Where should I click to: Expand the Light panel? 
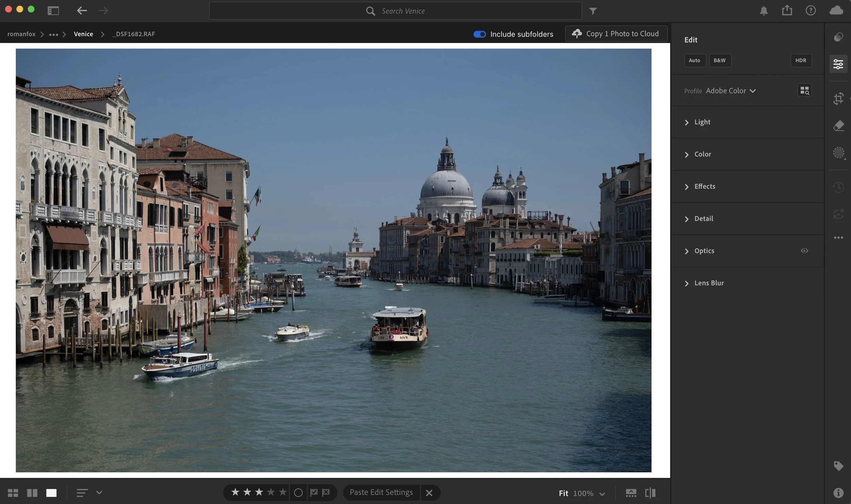click(x=702, y=122)
